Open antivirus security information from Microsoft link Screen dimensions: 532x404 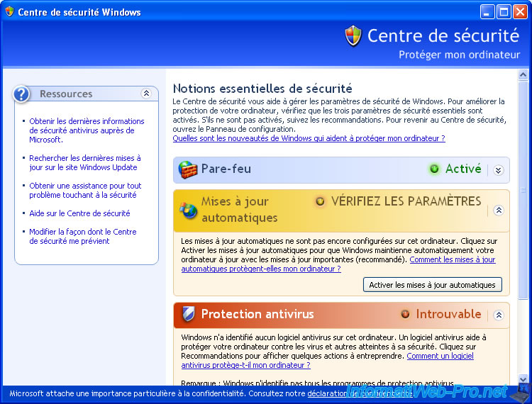coord(87,130)
